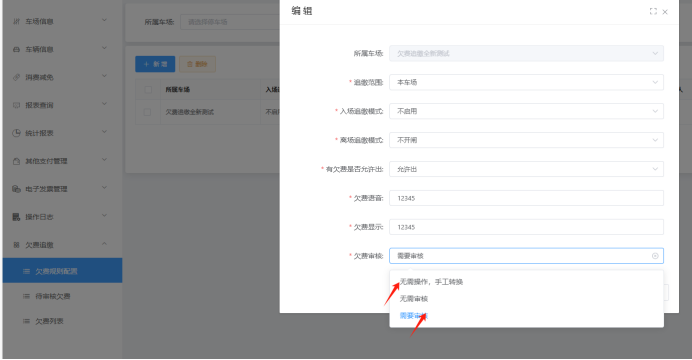The width and height of the screenshot is (692, 360).
Task: Collapse the 欠费追缴 menu chevron
Action: 104,244
